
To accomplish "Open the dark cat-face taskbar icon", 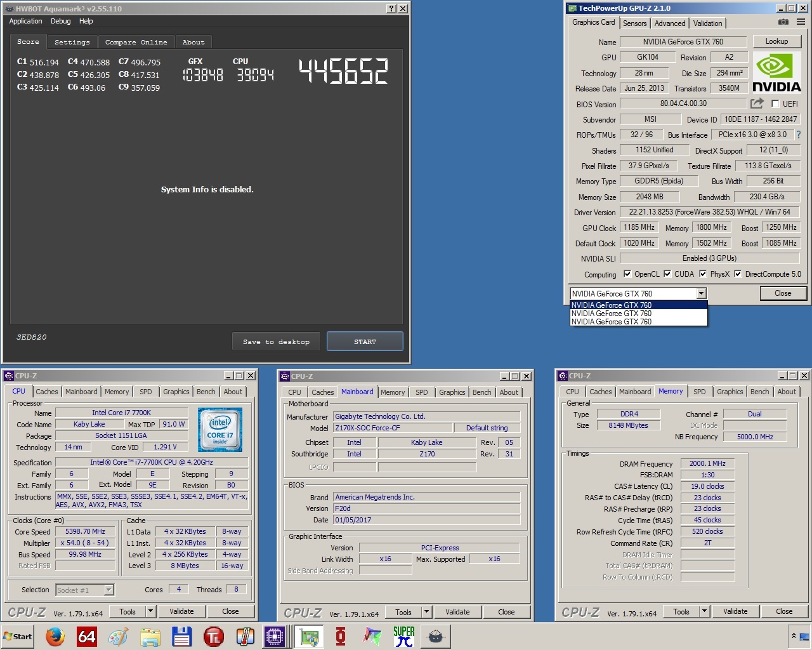I will (436, 636).
